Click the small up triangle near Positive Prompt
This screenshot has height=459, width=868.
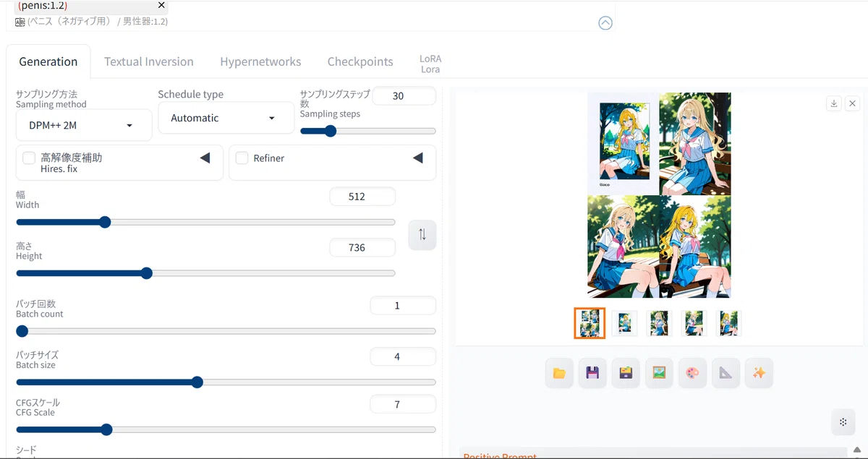pos(857,450)
